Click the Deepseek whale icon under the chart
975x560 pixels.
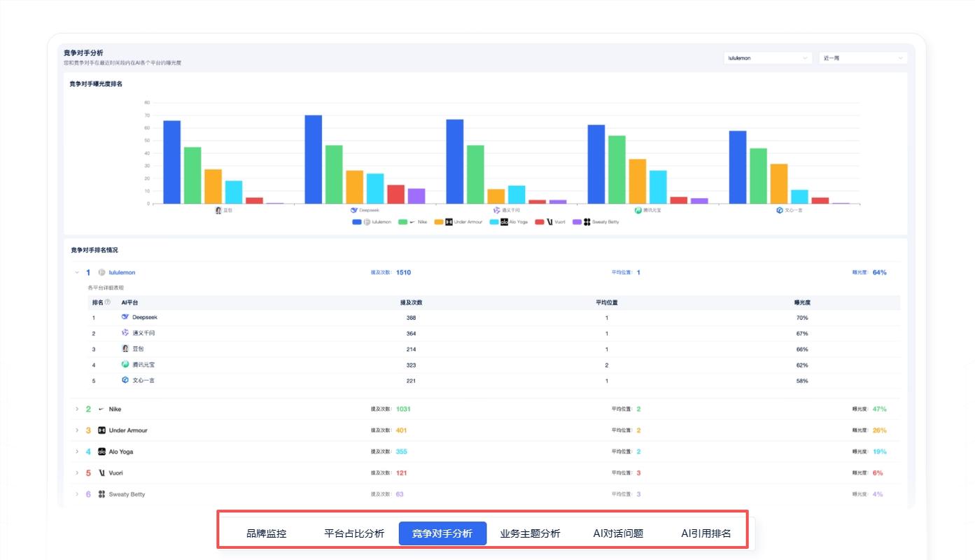354,210
